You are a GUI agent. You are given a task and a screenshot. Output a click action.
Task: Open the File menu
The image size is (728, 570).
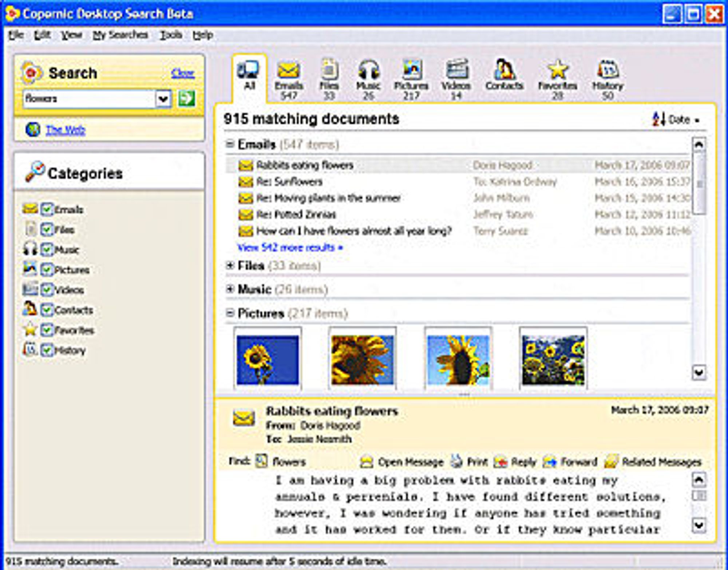tap(16, 35)
